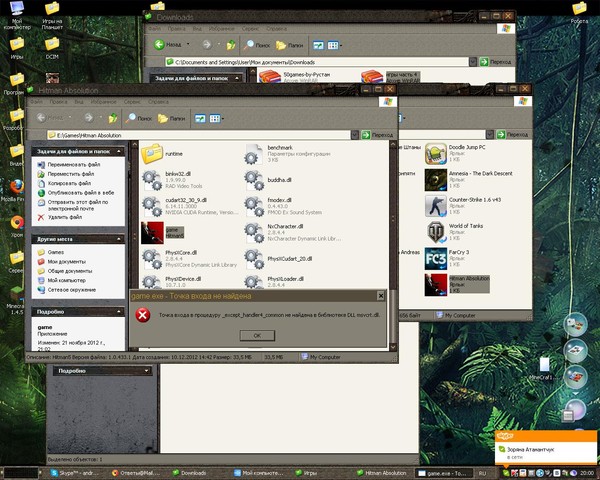The width and height of the screenshot is (600, 480).
Task: Open views dropdown in Downloads window toolbar
Action: pyautogui.click(x=335, y=45)
